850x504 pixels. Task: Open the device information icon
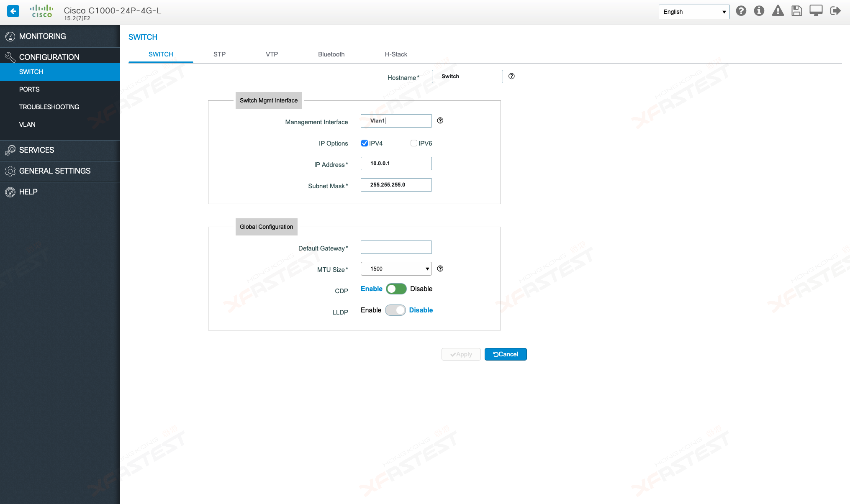pos(759,11)
